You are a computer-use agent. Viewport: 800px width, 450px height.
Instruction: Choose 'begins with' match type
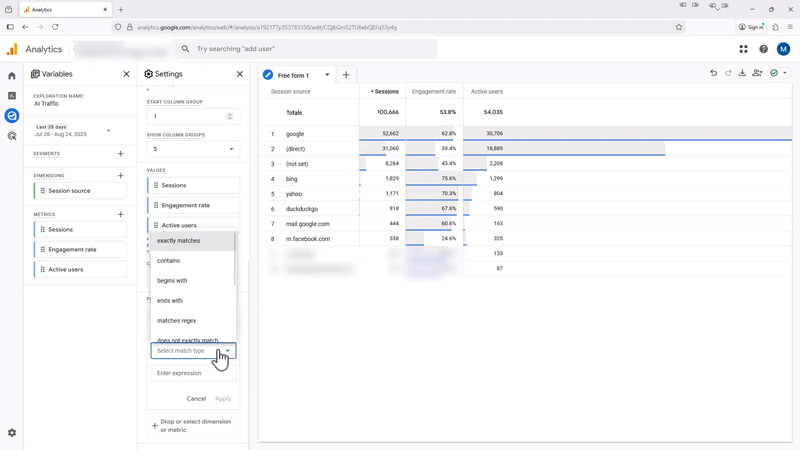172,281
